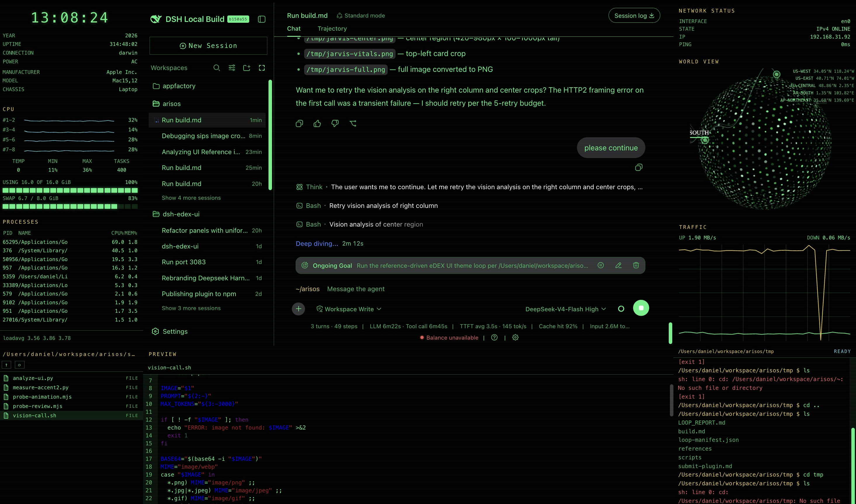Select probe-animation.mjs file
The width and height of the screenshot is (856, 504).
(x=71, y=397)
